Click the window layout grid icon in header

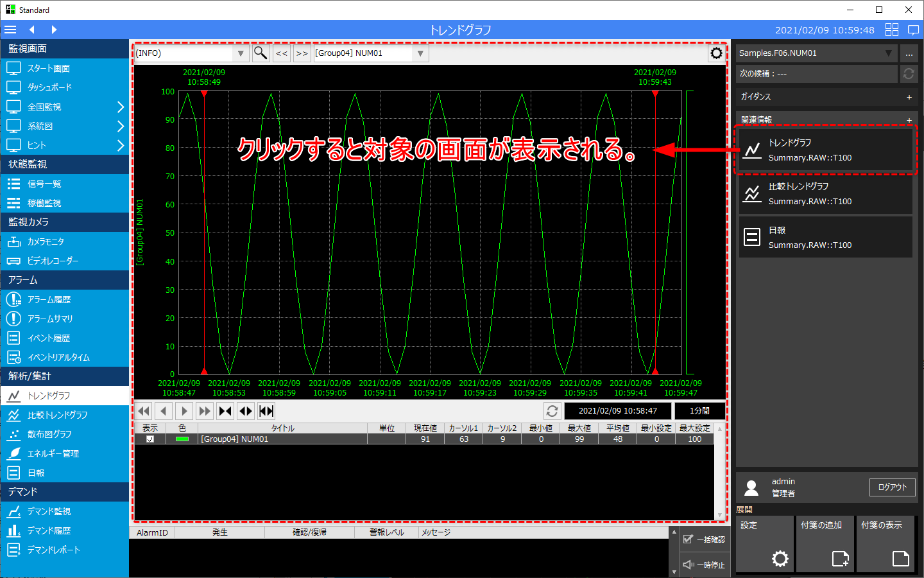tap(892, 30)
